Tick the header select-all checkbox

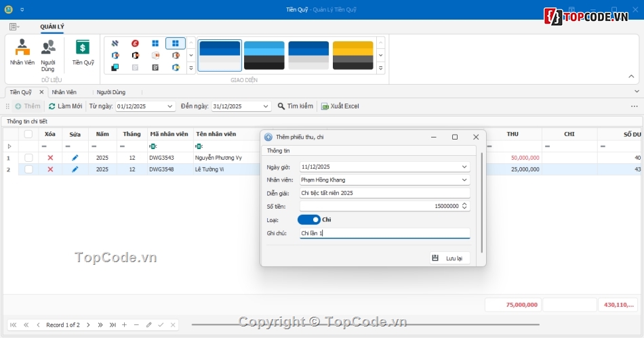(x=28, y=134)
